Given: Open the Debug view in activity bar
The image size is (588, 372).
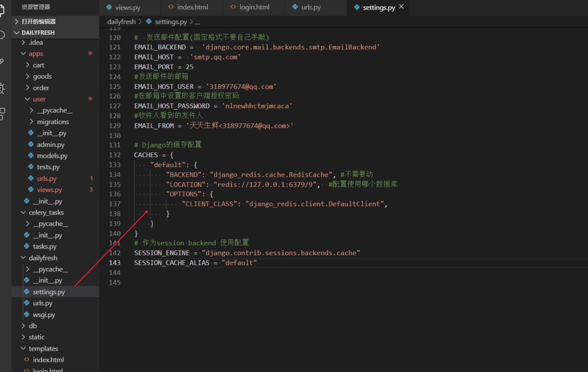Looking at the screenshot, I should (x=2, y=88).
